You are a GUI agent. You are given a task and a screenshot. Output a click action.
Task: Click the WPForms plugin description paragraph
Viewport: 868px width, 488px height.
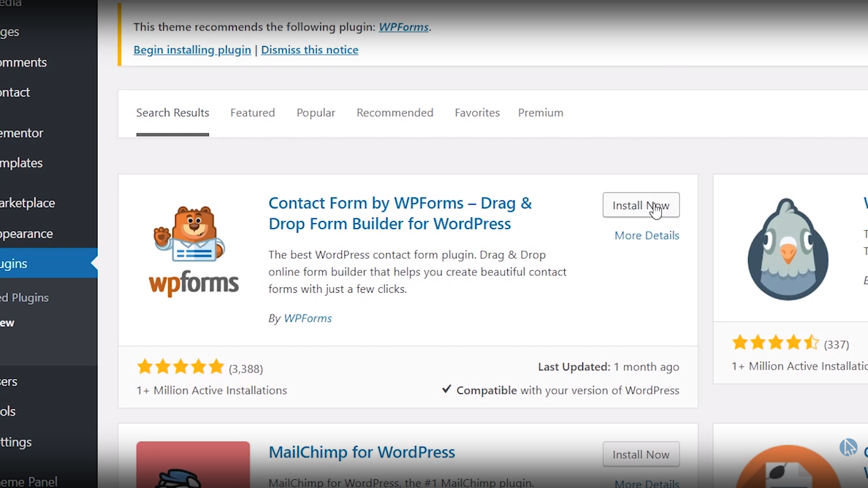(x=417, y=272)
